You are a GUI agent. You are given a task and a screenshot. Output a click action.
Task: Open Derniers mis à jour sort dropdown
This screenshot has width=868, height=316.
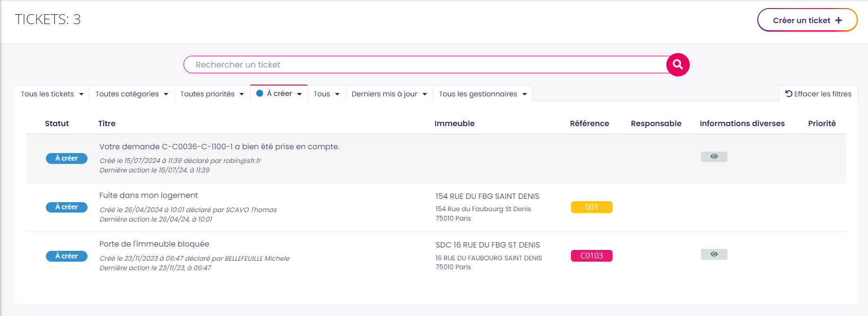pyautogui.click(x=389, y=94)
